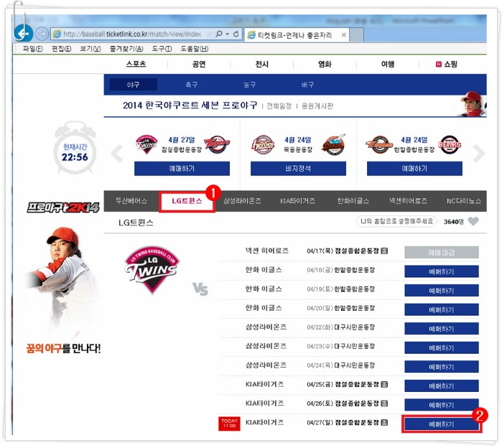The image size is (502, 448).
Task: Click 예매하기 for 04/27 KIA타이거즈
Action: [442, 424]
